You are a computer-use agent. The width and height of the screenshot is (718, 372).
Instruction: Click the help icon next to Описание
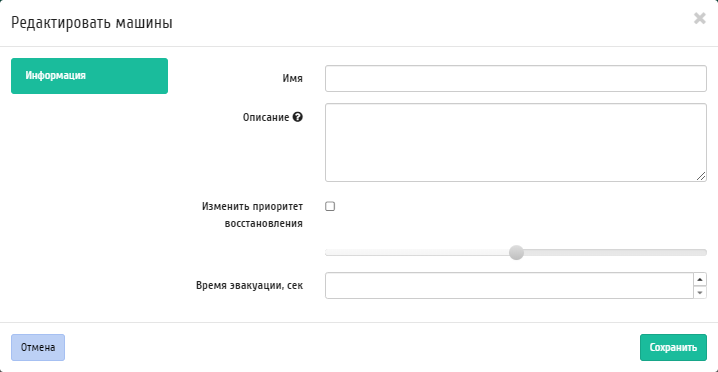[298, 117]
